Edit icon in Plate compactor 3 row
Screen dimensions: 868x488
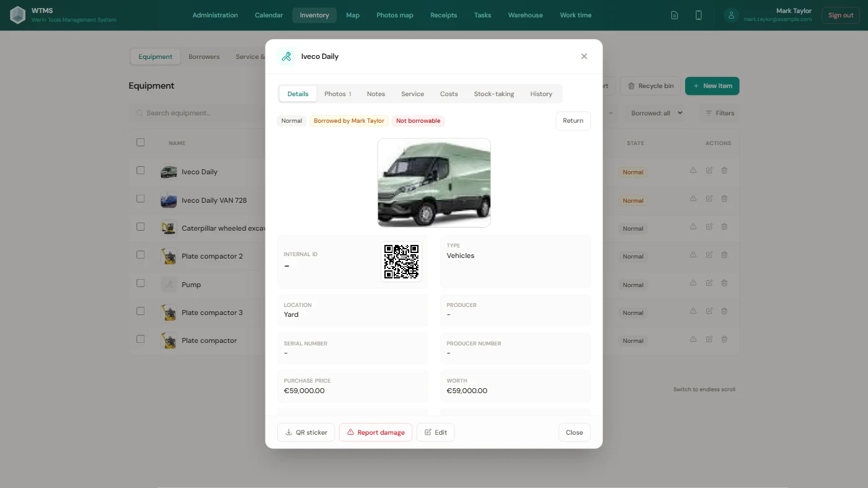click(709, 311)
